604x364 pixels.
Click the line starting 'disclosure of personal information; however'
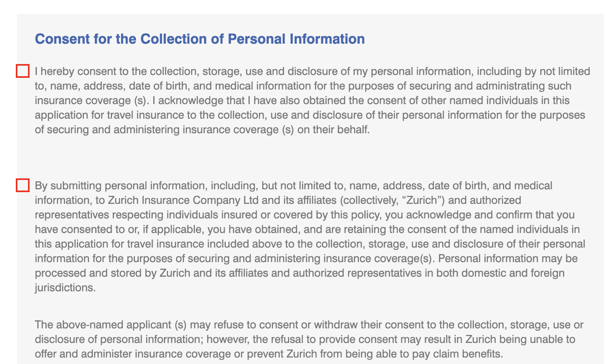(x=305, y=339)
